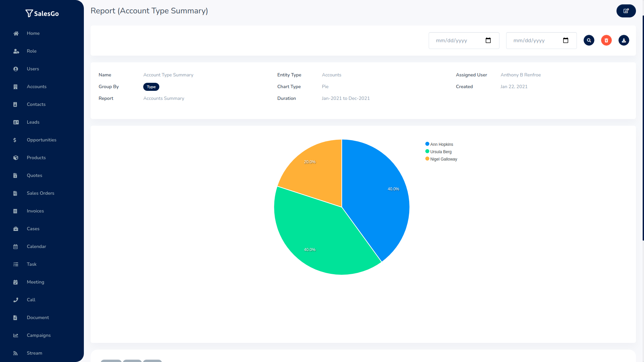Select the Stream menu item
The width and height of the screenshot is (644, 362).
click(34, 353)
